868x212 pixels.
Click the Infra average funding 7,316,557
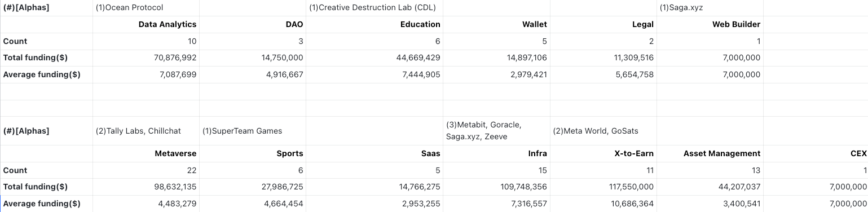point(496,204)
